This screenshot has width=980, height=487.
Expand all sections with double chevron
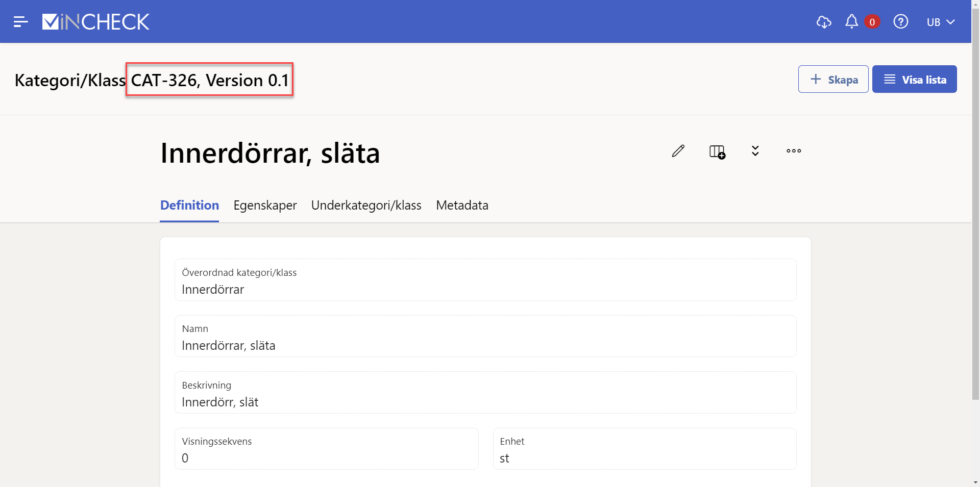(755, 151)
